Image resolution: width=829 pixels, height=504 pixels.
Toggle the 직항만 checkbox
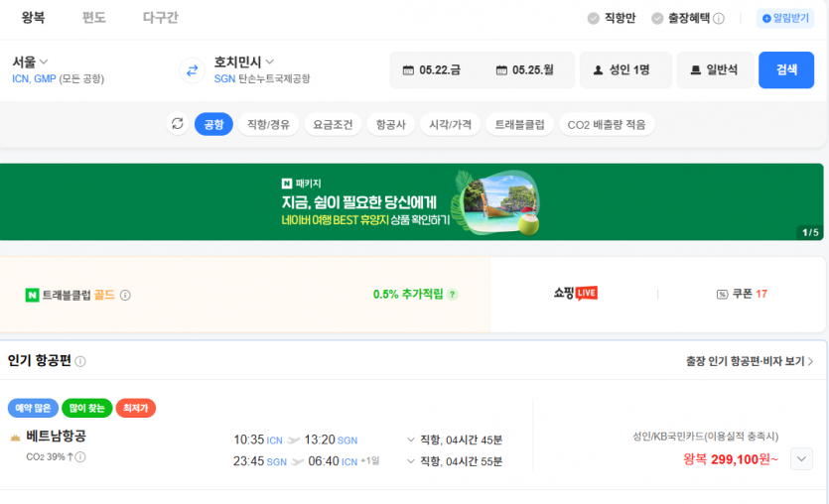594,19
